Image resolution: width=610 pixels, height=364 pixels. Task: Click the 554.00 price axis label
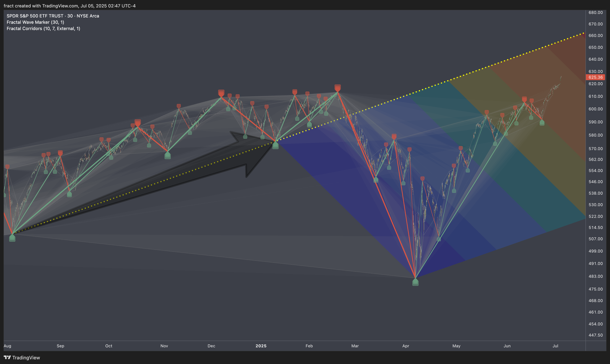(x=596, y=170)
